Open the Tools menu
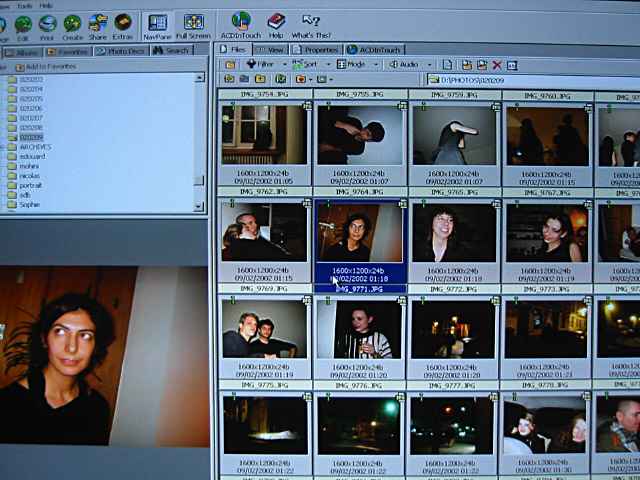This screenshot has height=480, width=640. point(24,6)
